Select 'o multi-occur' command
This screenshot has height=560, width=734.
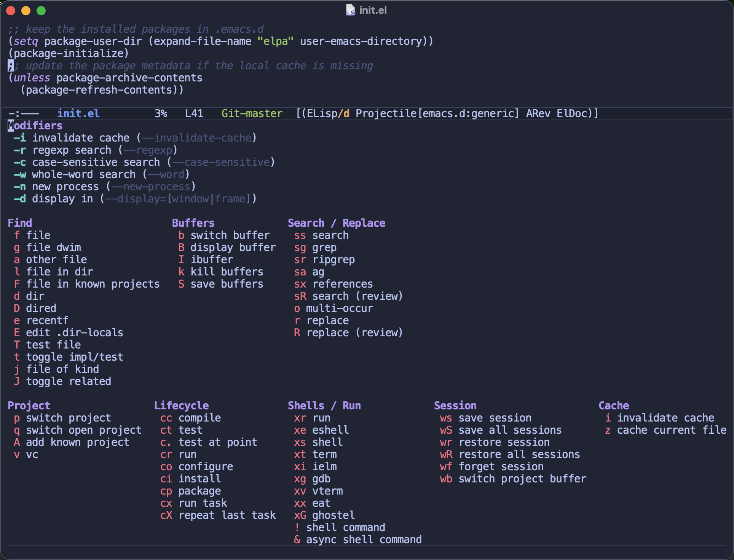333,308
